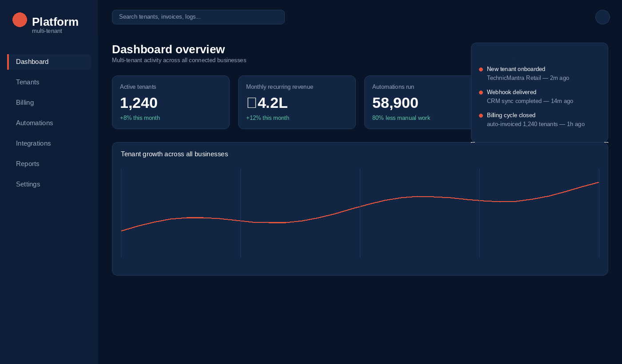Click the 'Dashboard overview' heading

point(168,49)
